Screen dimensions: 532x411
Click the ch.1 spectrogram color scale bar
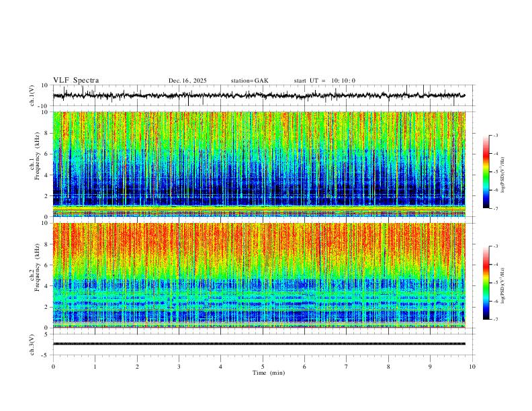(x=486, y=172)
